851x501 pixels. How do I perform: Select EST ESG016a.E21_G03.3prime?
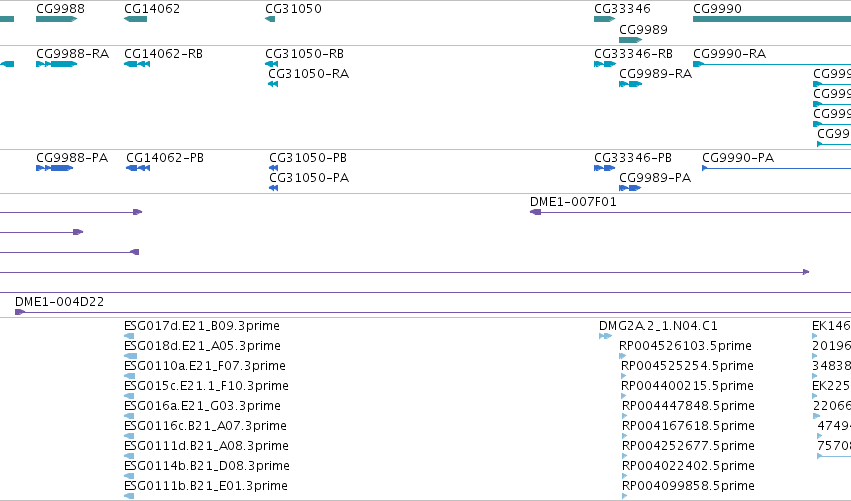(202, 406)
